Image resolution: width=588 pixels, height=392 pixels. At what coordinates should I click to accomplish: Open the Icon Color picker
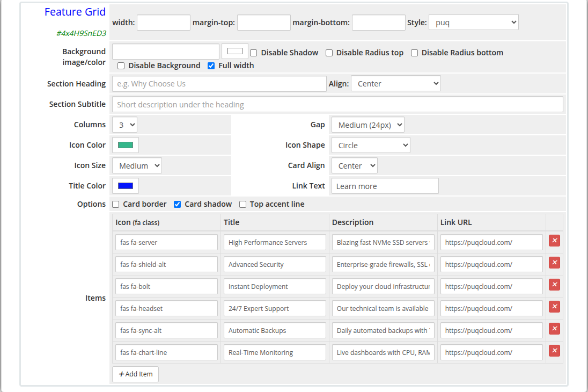tap(125, 144)
